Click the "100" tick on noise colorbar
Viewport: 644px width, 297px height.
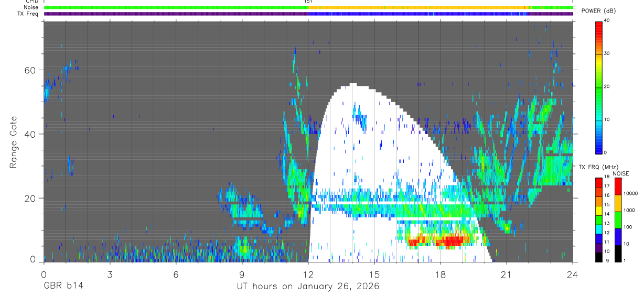(628, 227)
